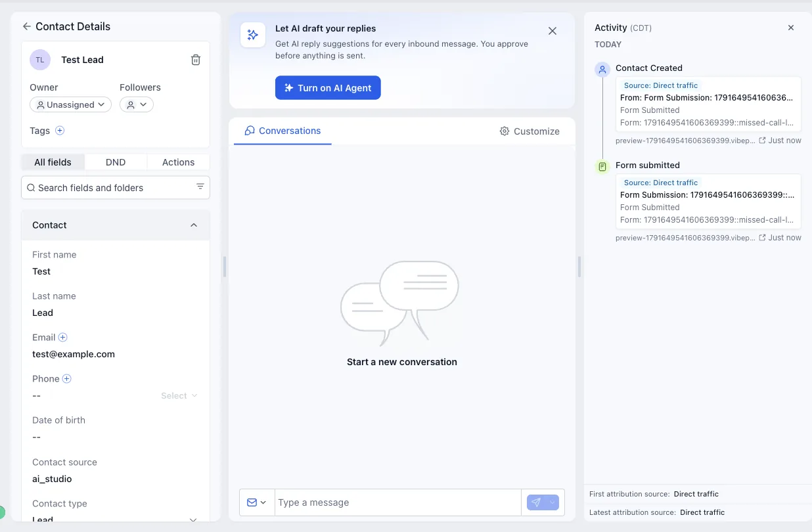Focus the Type a message field

point(397,502)
